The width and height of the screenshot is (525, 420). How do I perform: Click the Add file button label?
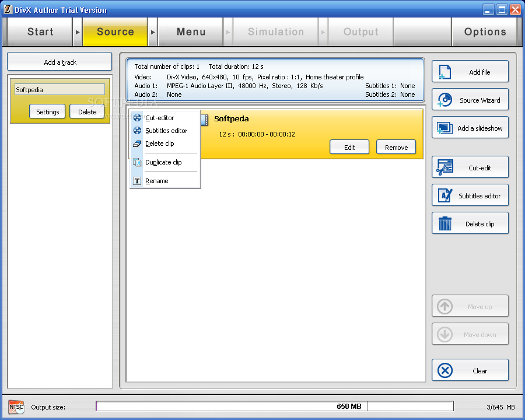480,72
